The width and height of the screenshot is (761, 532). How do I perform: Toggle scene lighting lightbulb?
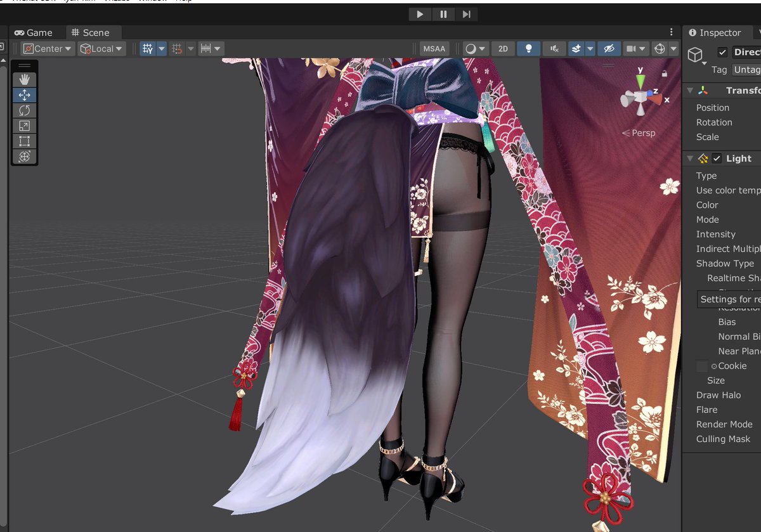click(528, 49)
